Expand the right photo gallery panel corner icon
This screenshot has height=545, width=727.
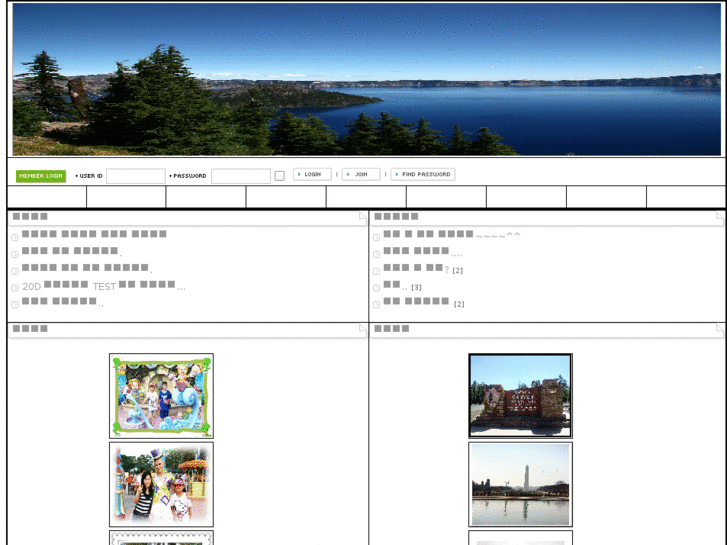point(720,329)
